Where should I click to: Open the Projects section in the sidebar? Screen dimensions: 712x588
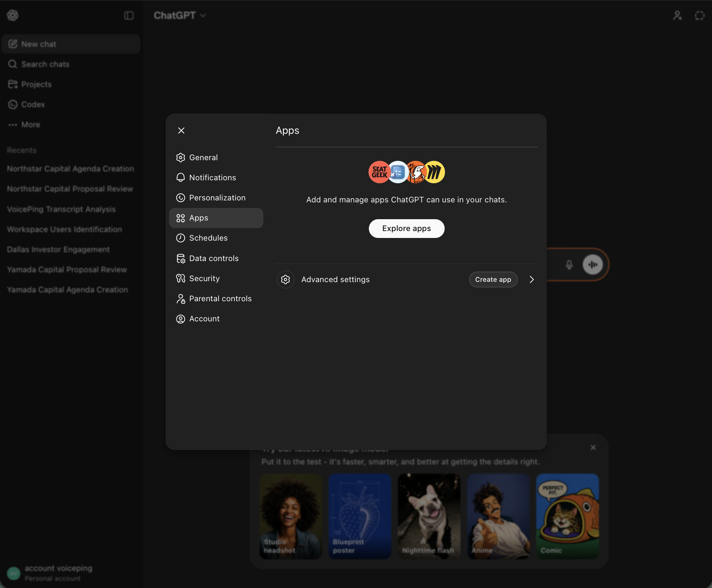pos(36,84)
